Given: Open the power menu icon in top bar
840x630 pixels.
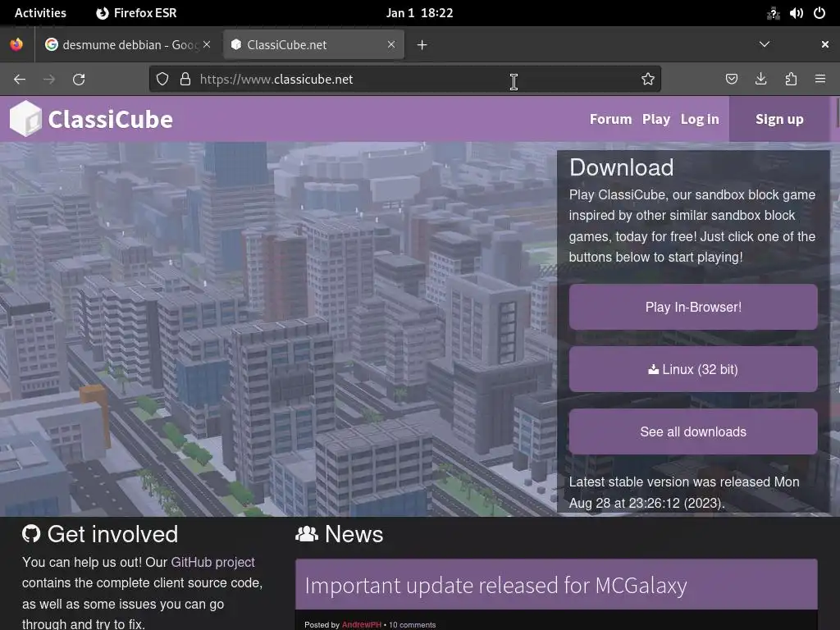Looking at the screenshot, I should pyautogui.click(x=819, y=13).
